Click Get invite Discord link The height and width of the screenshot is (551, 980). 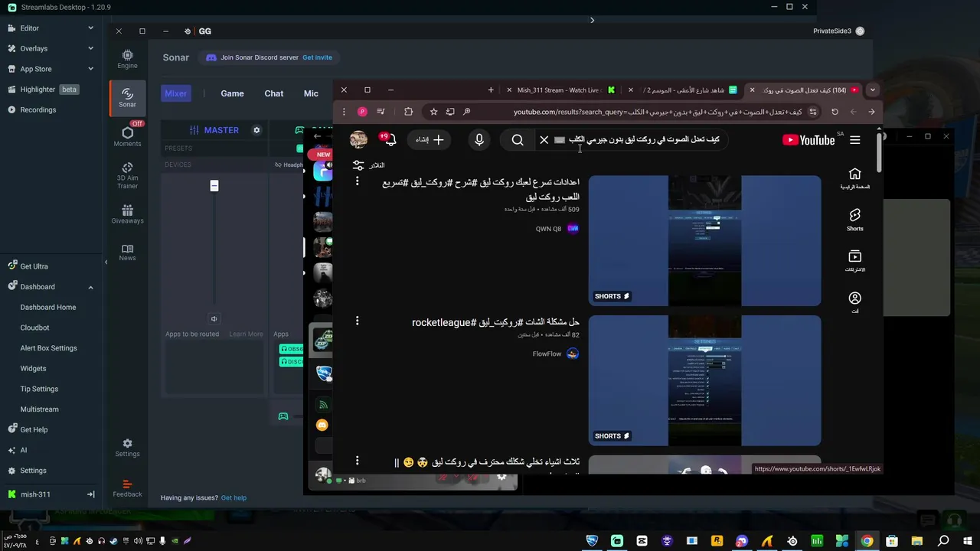(x=317, y=57)
